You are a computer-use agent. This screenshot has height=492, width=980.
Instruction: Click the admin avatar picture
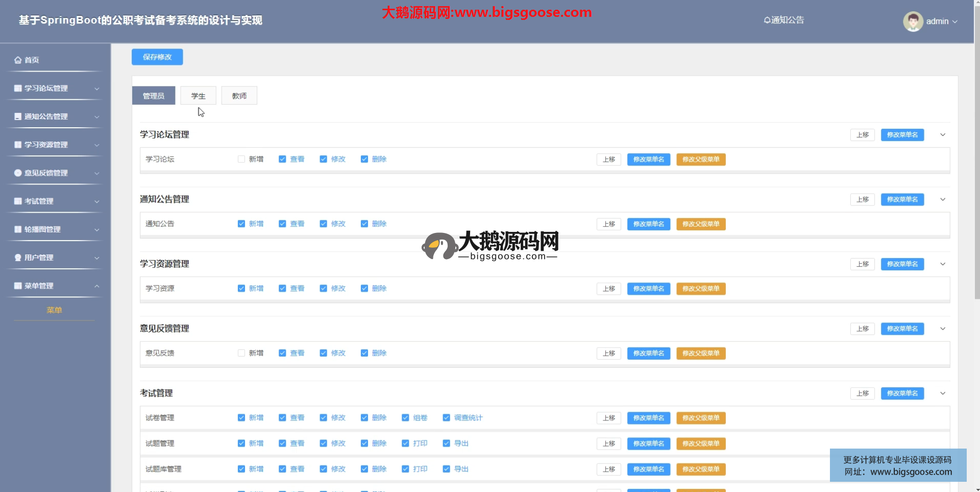point(913,21)
